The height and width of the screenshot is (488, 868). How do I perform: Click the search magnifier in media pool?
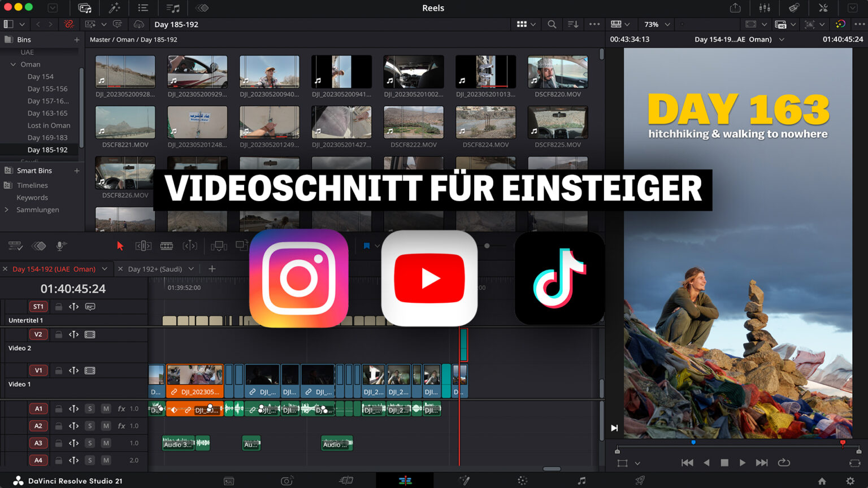click(552, 24)
